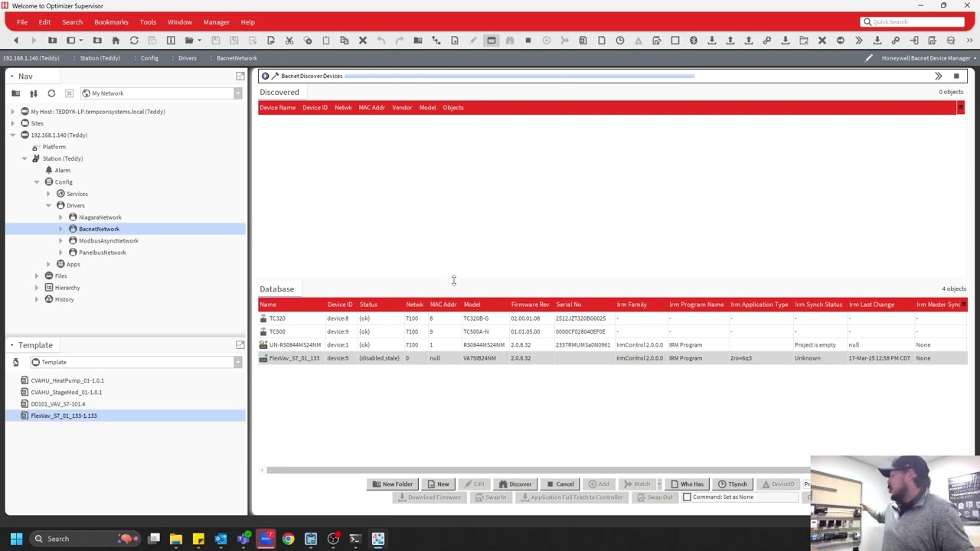Open File Explorer from the taskbar
Screen dimensions: 980x551
coord(176,539)
